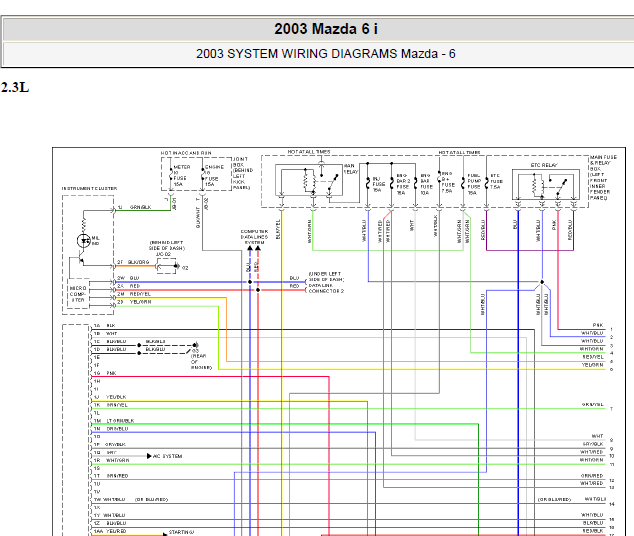This screenshot has width=634, height=536.
Task: Click the 'YEL/GRN' label at output 6
Action: [x=593, y=365]
